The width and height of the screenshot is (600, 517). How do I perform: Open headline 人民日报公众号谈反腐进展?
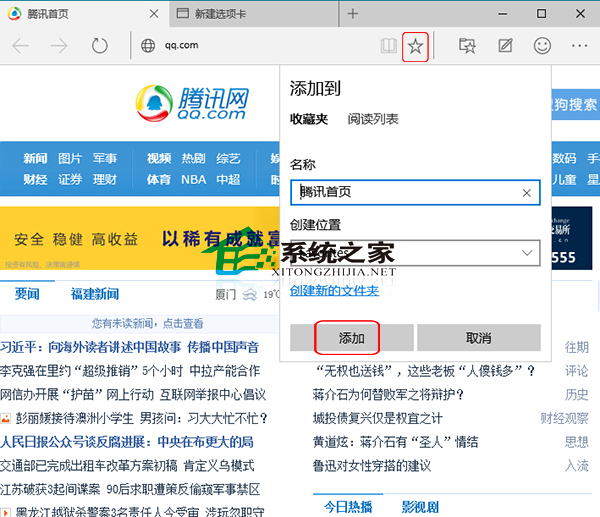click(127, 442)
